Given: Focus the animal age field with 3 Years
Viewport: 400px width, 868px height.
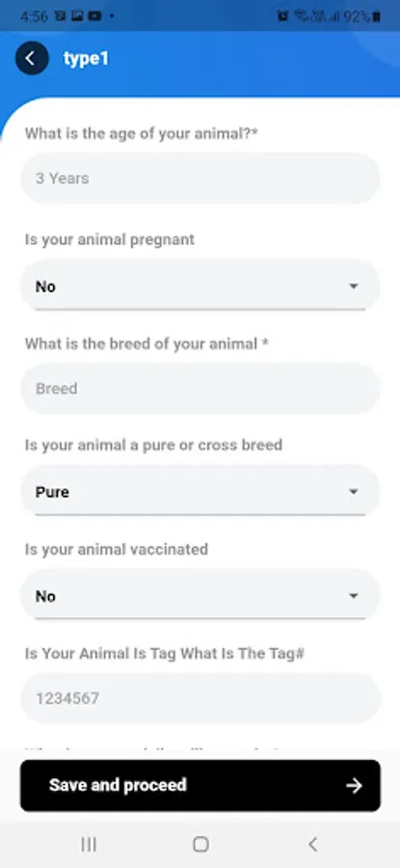Looking at the screenshot, I should (200, 178).
